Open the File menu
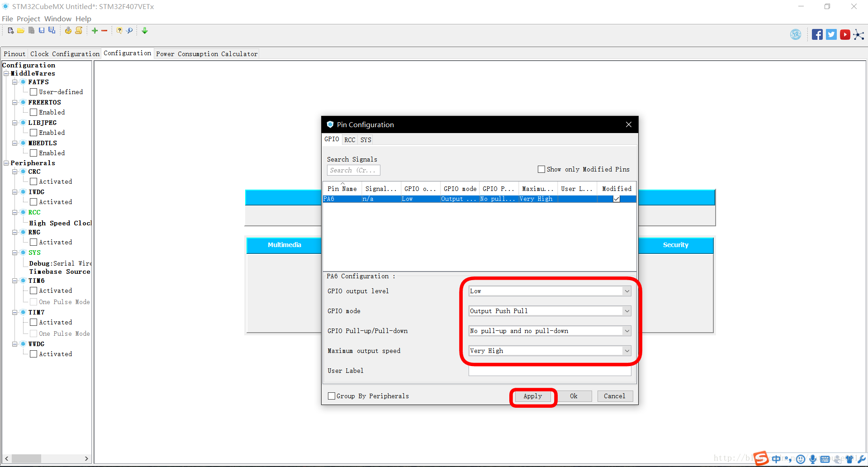Viewport: 868px width, 467px height. [7, 19]
